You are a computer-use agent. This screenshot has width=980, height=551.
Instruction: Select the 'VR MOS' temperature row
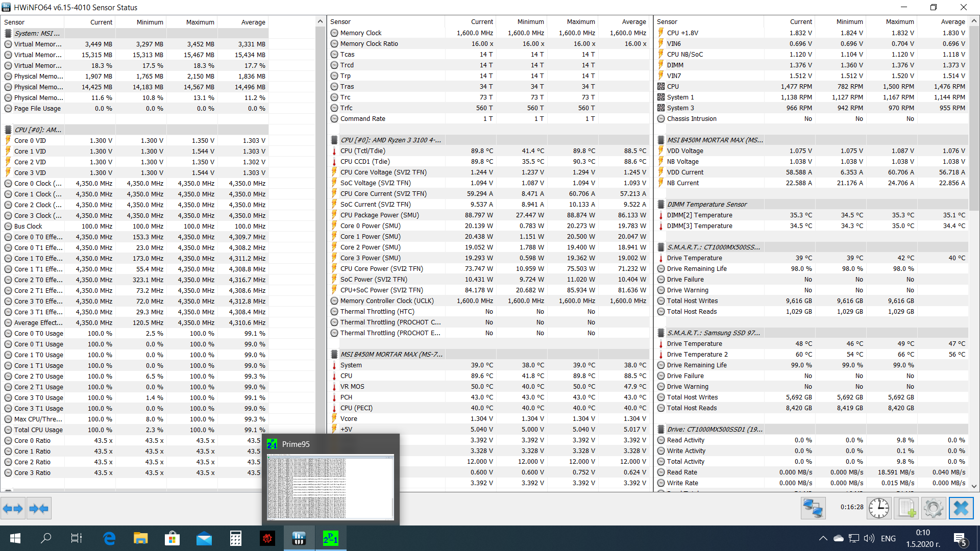489,386
